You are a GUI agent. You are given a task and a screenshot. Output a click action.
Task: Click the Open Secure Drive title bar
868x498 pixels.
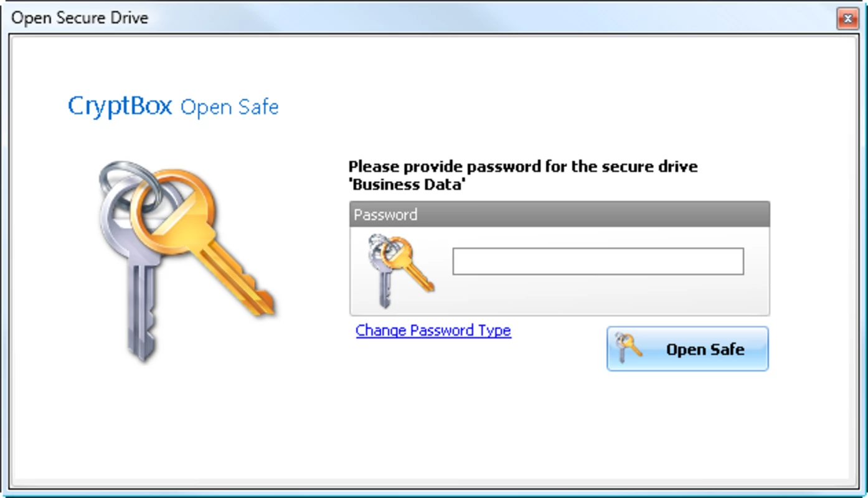pos(423,17)
